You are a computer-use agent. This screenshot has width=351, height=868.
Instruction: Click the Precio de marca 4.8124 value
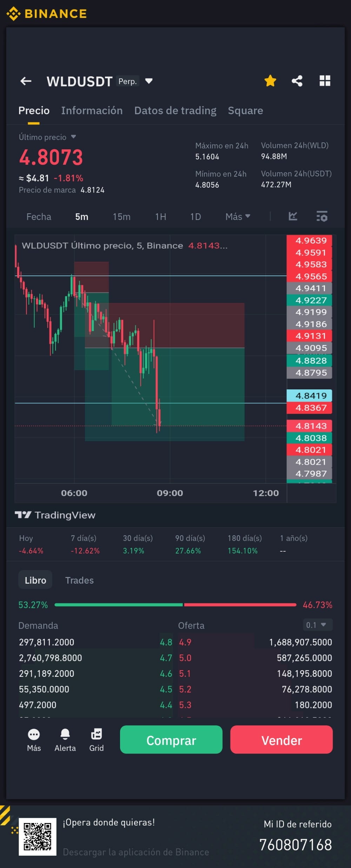92,190
